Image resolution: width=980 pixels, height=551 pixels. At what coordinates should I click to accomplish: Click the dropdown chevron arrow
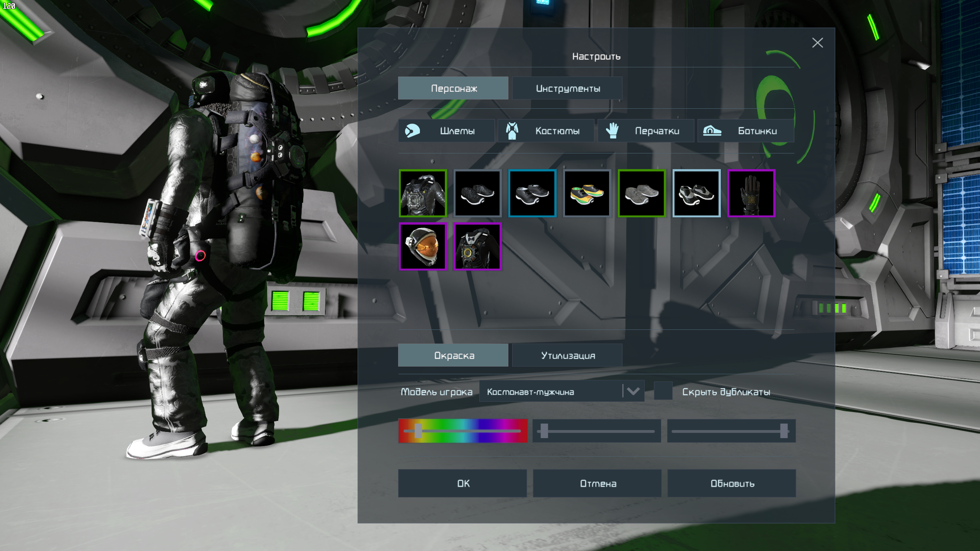click(x=634, y=391)
